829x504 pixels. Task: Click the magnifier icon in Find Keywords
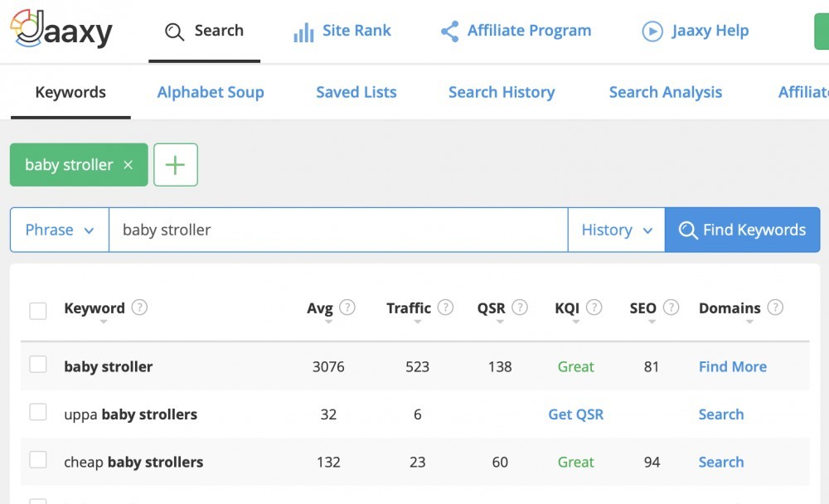pos(688,230)
